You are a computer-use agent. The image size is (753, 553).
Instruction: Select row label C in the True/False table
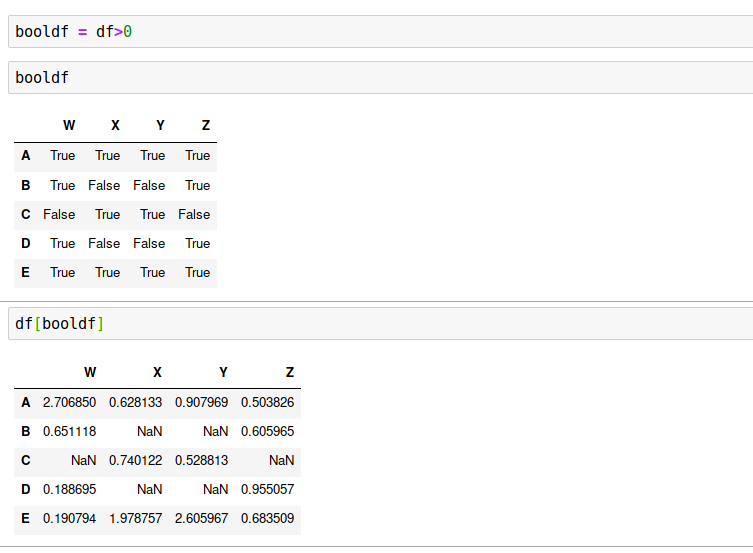26,214
